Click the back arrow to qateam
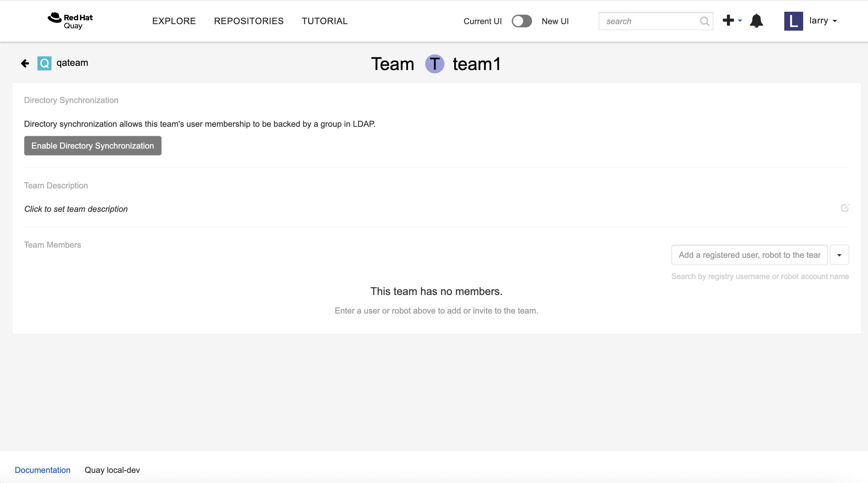The width and height of the screenshot is (868, 483). tap(25, 63)
